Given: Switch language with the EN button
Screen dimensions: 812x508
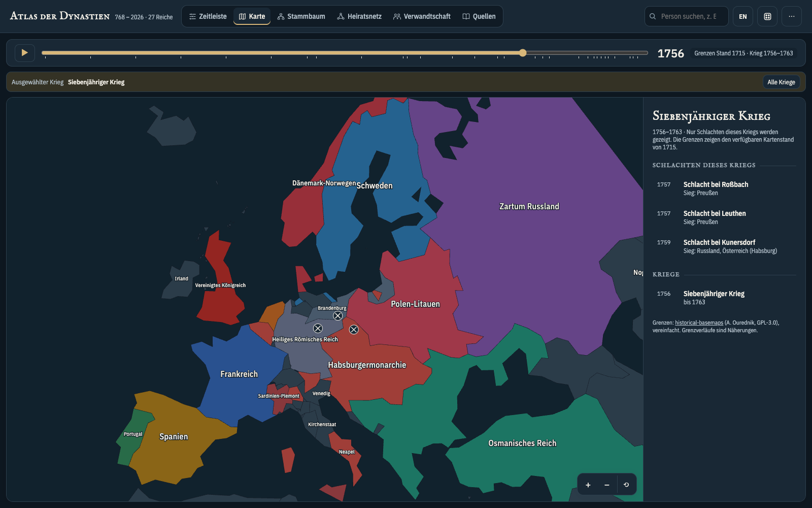Looking at the screenshot, I should [x=742, y=16].
